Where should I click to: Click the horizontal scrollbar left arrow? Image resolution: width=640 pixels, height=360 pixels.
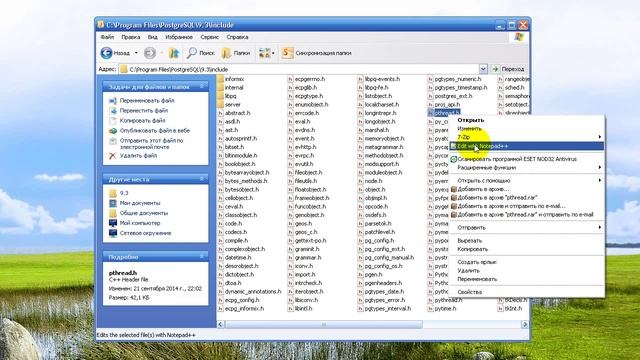point(221,324)
